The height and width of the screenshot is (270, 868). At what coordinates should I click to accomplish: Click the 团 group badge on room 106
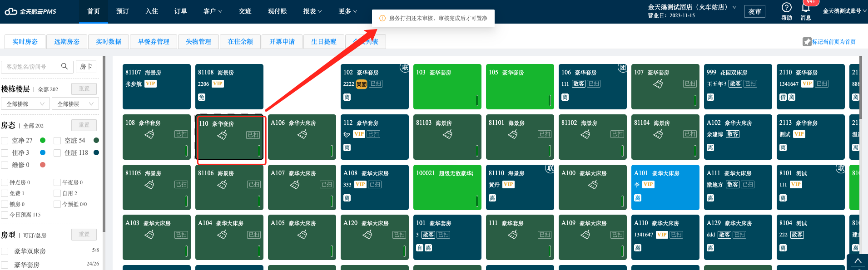point(622,68)
